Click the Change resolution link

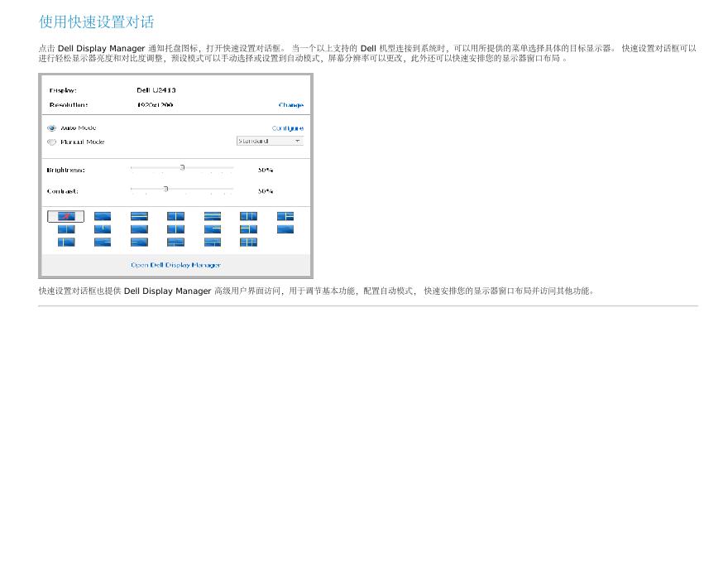coord(290,105)
